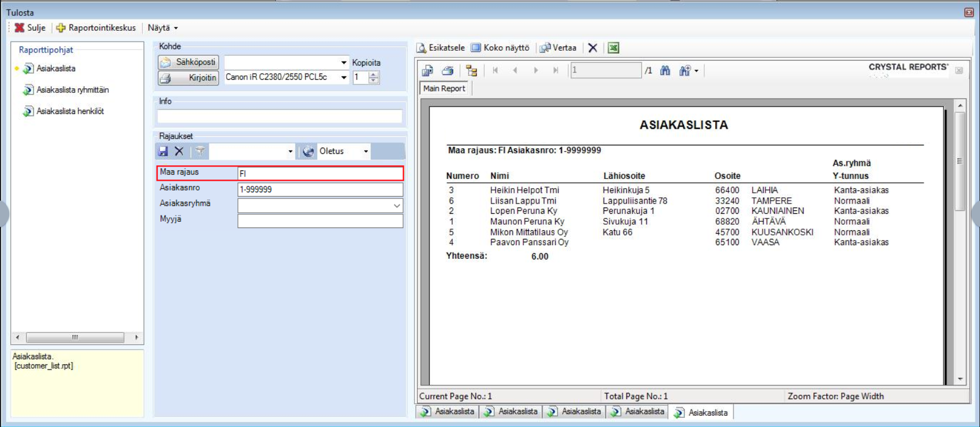Expand the Asiakasryhmä combo box
The width and height of the screenshot is (980, 427).
(x=396, y=205)
